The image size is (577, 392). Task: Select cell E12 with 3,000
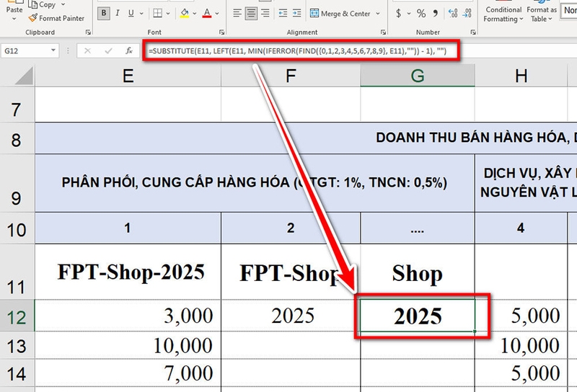(128, 316)
